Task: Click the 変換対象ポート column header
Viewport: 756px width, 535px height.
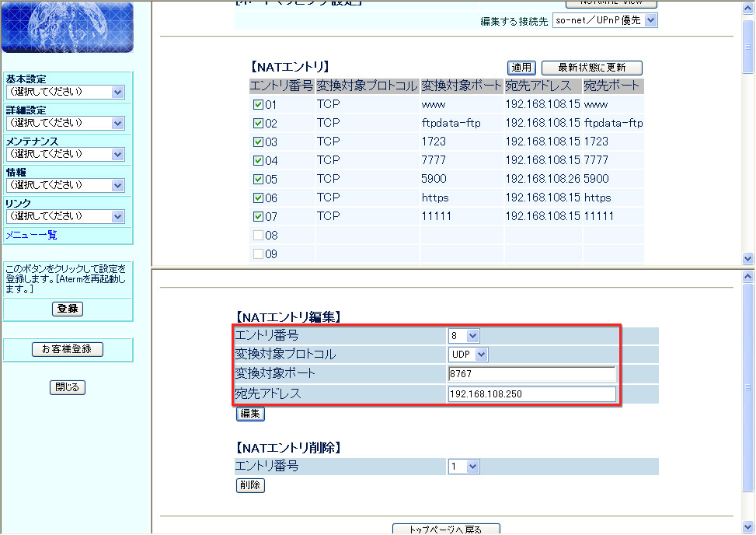Action: click(462, 86)
